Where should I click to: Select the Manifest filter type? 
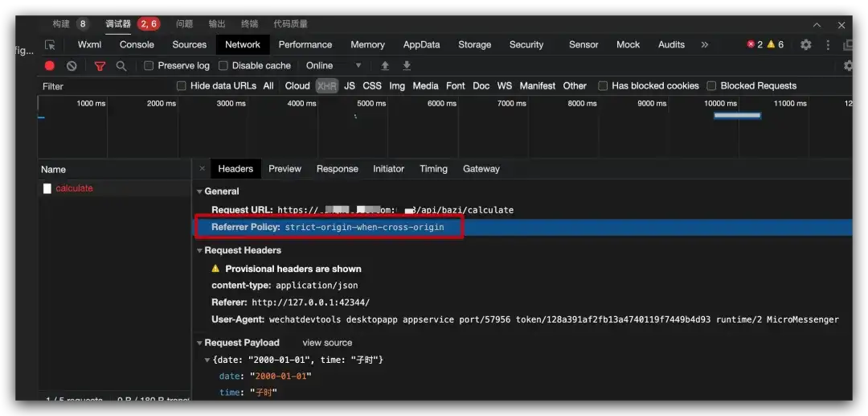point(538,86)
